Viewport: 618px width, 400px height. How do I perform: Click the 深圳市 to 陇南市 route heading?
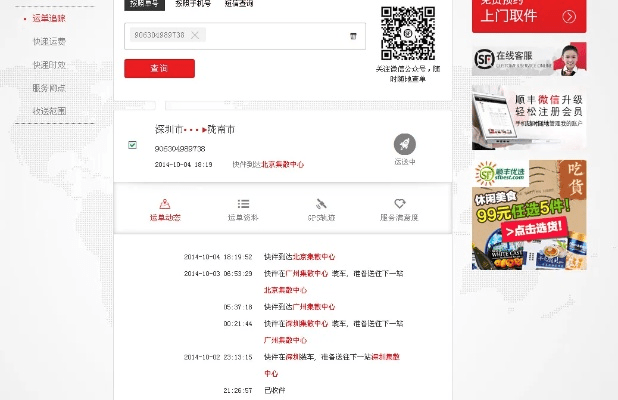(x=195, y=129)
